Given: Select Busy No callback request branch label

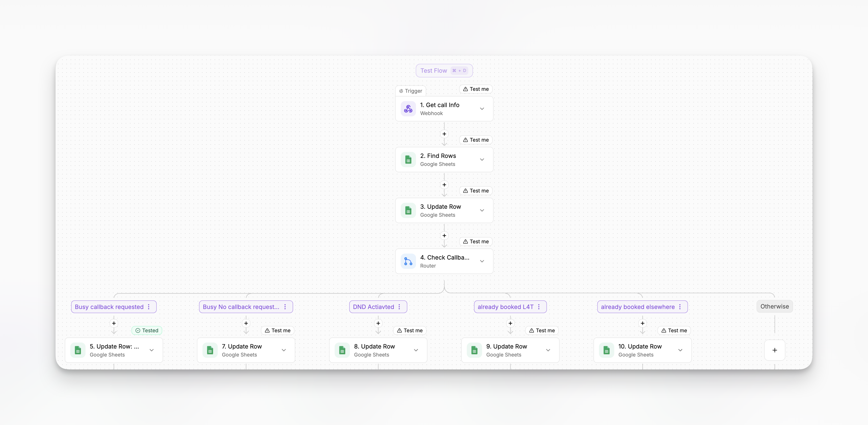Looking at the screenshot, I should coord(241,307).
